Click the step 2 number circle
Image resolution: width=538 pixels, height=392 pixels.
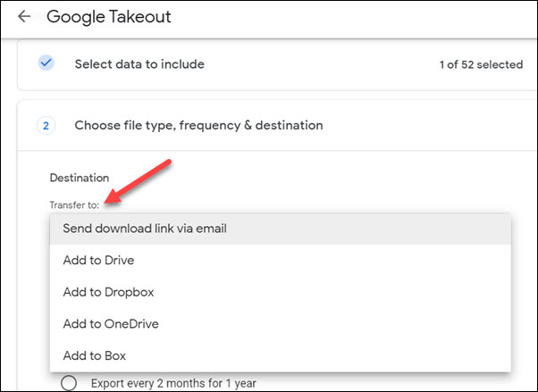pos(46,126)
